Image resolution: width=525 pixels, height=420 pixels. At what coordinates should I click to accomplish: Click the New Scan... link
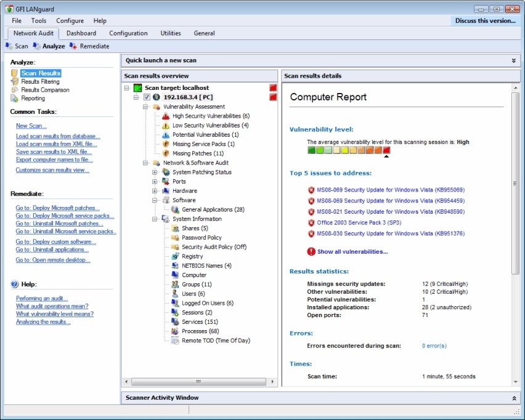pos(31,126)
